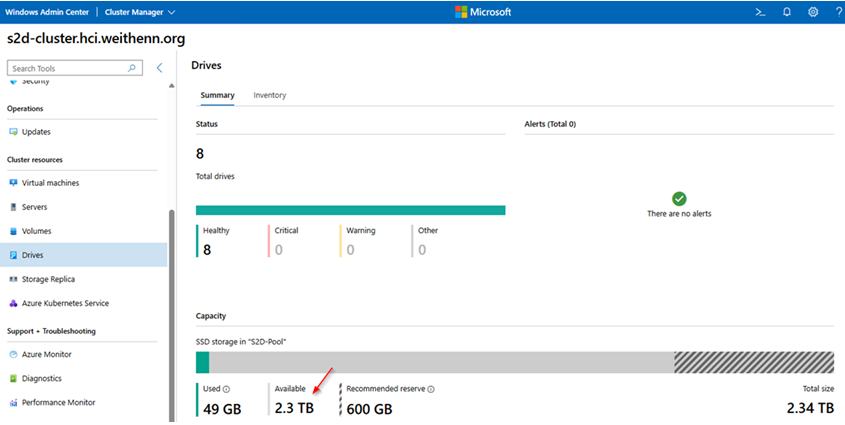Click the Windows Admin Center link
This screenshot has height=425, width=845.
[x=46, y=12]
